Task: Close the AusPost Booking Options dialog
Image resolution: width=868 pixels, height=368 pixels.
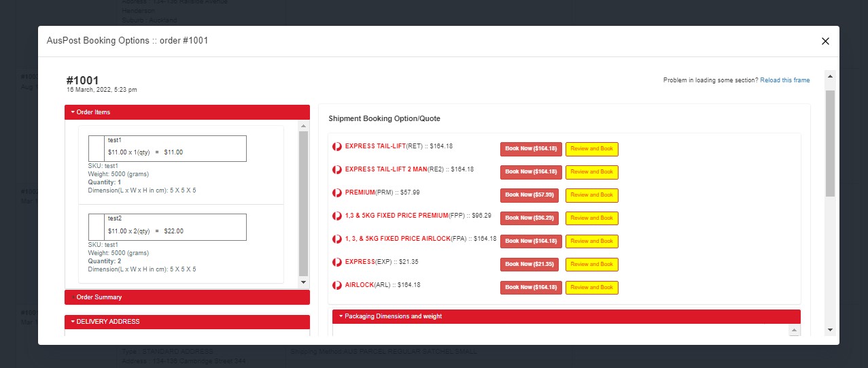Action: pyautogui.click(x=825, y=41)
